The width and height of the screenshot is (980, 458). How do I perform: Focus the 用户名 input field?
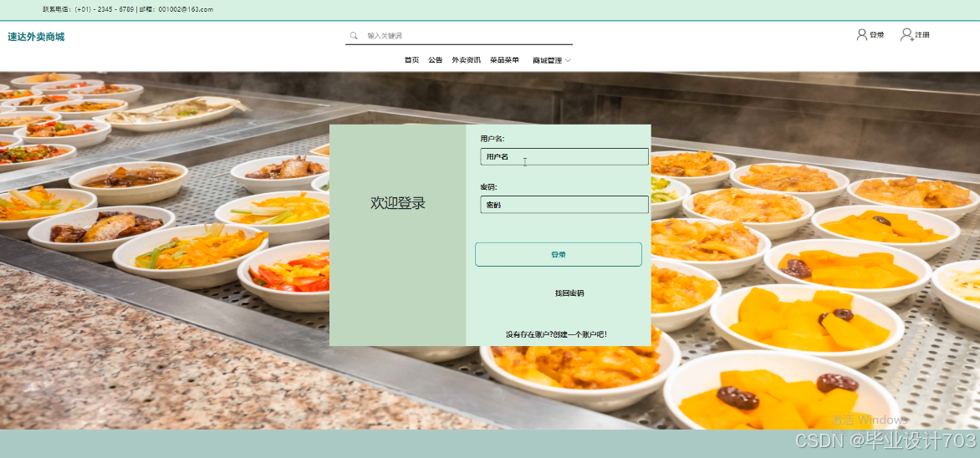tap(564, 157)
